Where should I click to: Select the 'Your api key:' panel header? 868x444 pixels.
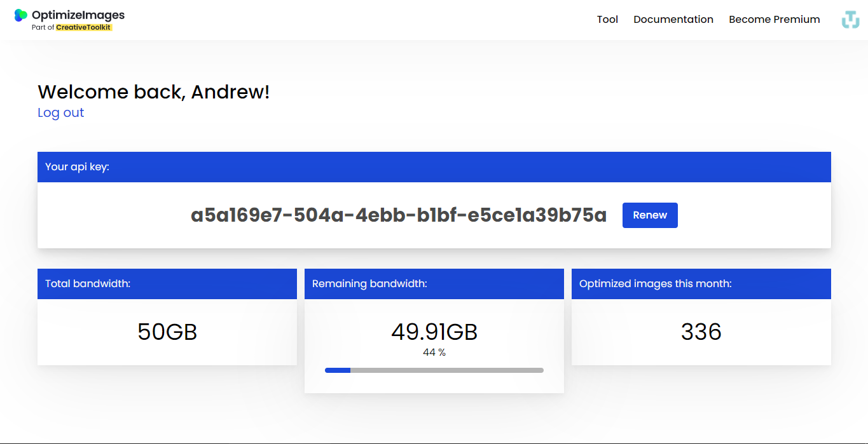click(434, 167)
